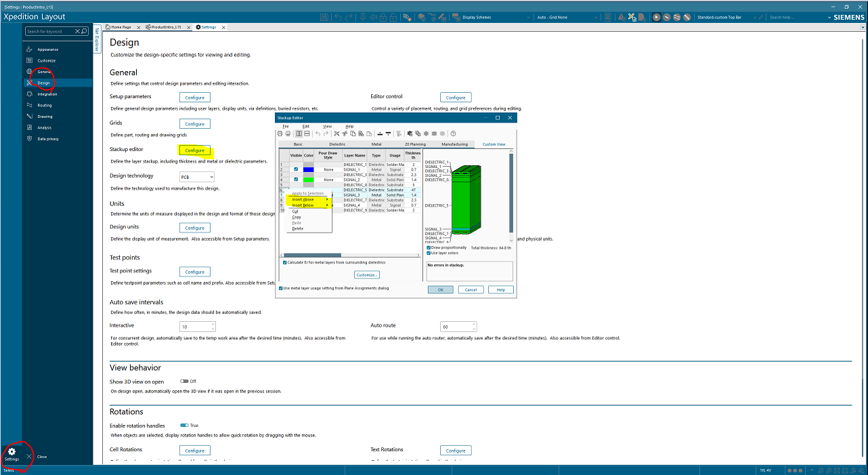Click the cut scissors icon in Stackup Editor
Viewport: 868px width, 475px height.
pyautogui.click(x=336, y=133)
